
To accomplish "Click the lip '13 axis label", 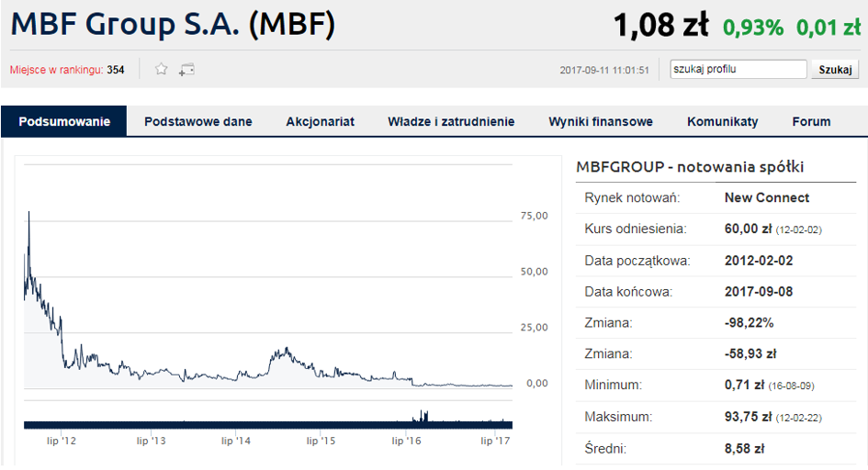I will [152, 441].
